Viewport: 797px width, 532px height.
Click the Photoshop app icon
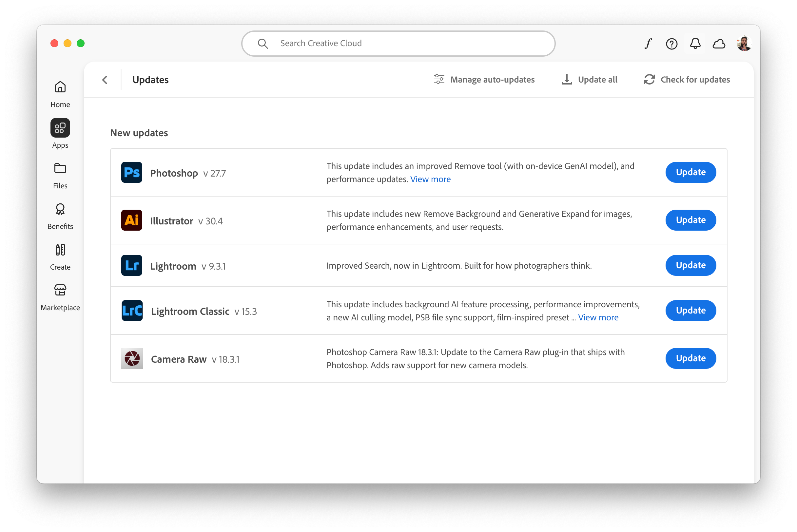click(x=132, y=172)
